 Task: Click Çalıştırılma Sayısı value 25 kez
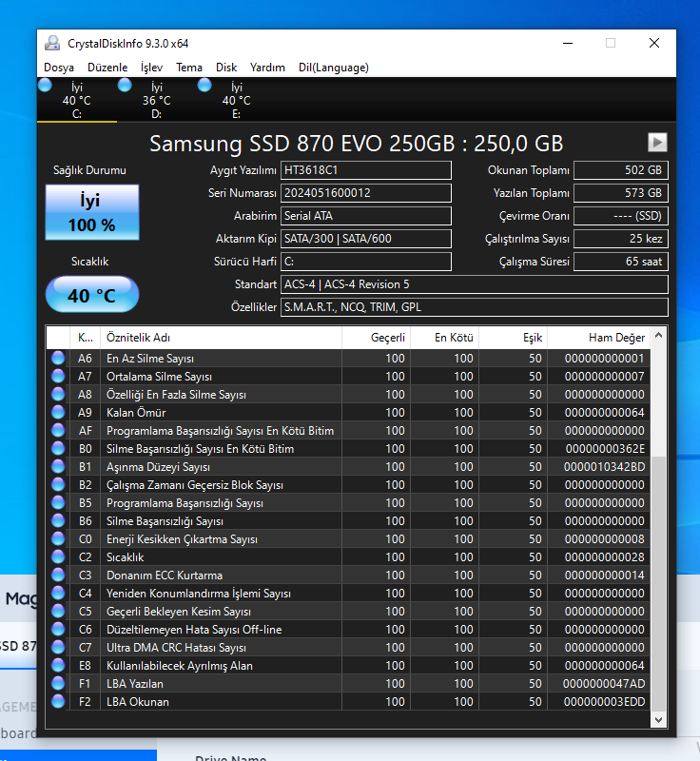coord(621,239)
